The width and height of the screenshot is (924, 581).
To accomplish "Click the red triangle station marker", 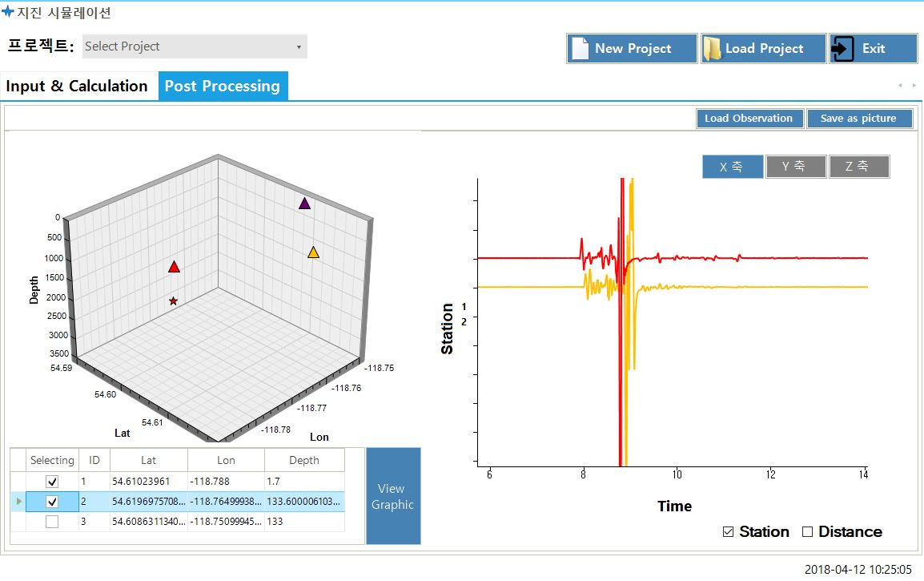I will click(x=175, y=267).
